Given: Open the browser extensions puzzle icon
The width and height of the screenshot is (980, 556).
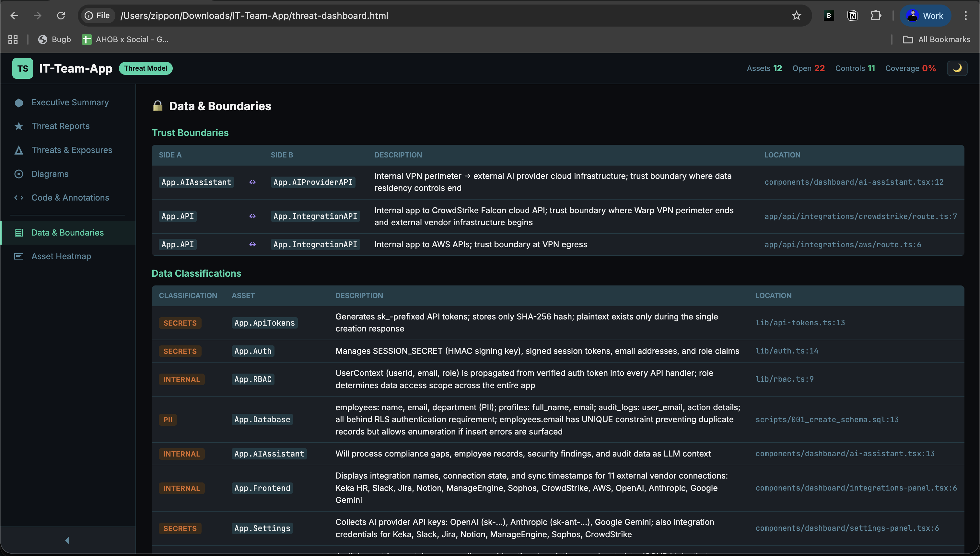Looking at the screenshot, I should click(876, 15).
